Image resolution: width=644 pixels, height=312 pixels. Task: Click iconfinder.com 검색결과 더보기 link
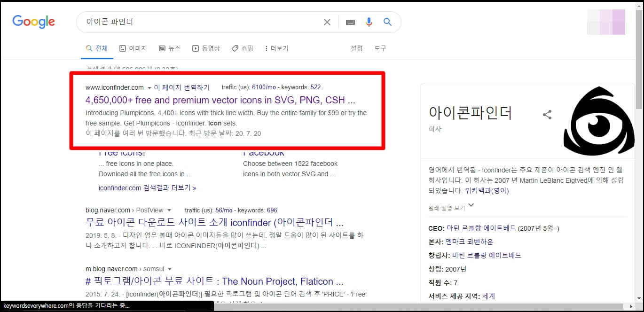148,187
